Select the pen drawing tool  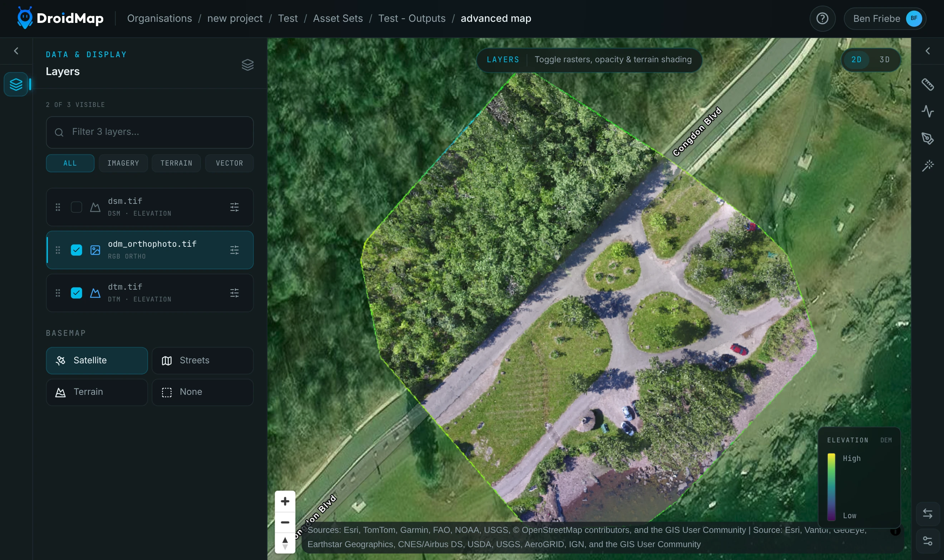[x=928, y=138]
